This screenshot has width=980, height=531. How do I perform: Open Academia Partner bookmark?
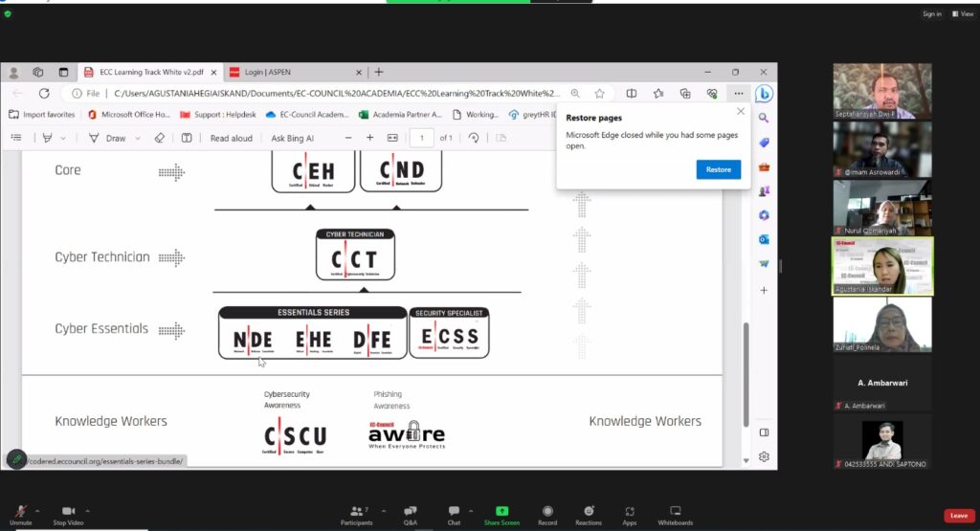point(401,114)
